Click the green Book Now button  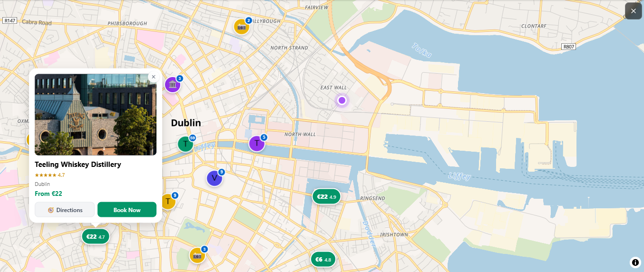coord(127,210)
